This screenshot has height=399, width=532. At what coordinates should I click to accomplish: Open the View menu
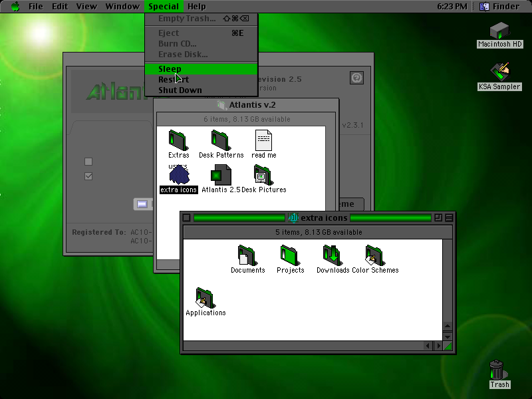pyautogui.click(x=86, y=7)
